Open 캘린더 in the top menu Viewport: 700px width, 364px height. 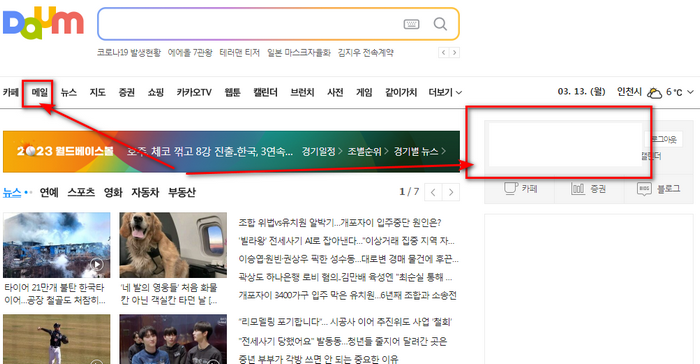(x=265, y=92)
